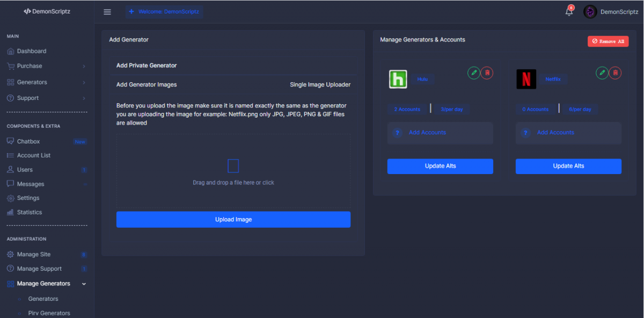Screen dimensions: 644x318
Task: Click the hamburger menu icon
Action: pyautogui.click(x=107, y=12)
